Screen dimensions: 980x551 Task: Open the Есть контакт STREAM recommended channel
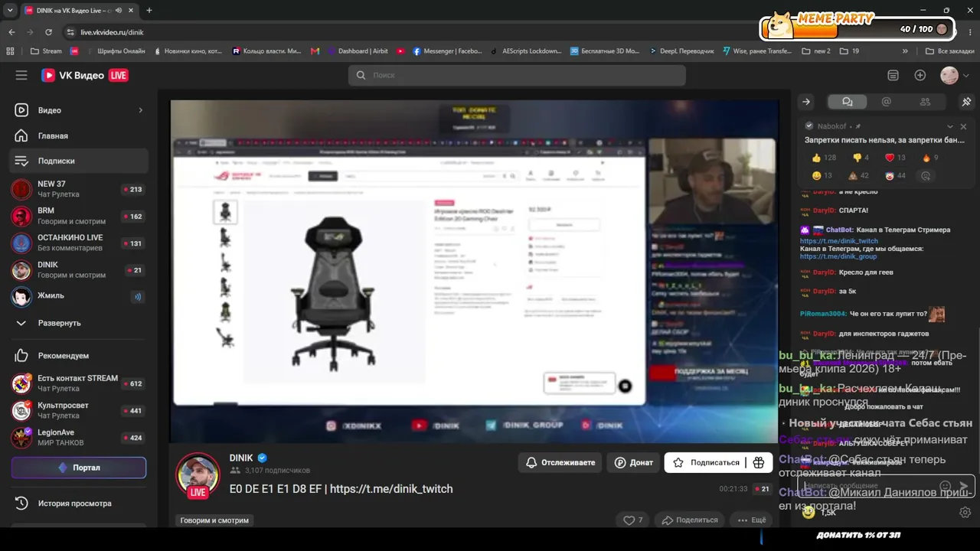[79, 383]
